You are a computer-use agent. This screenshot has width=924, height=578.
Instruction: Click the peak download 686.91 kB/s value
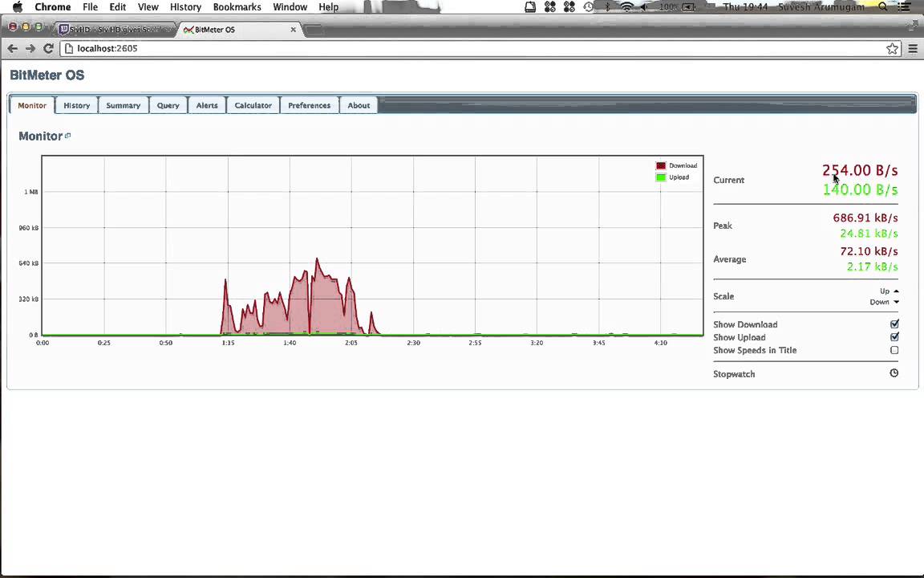pyautogui.click(x=865, y=218)
